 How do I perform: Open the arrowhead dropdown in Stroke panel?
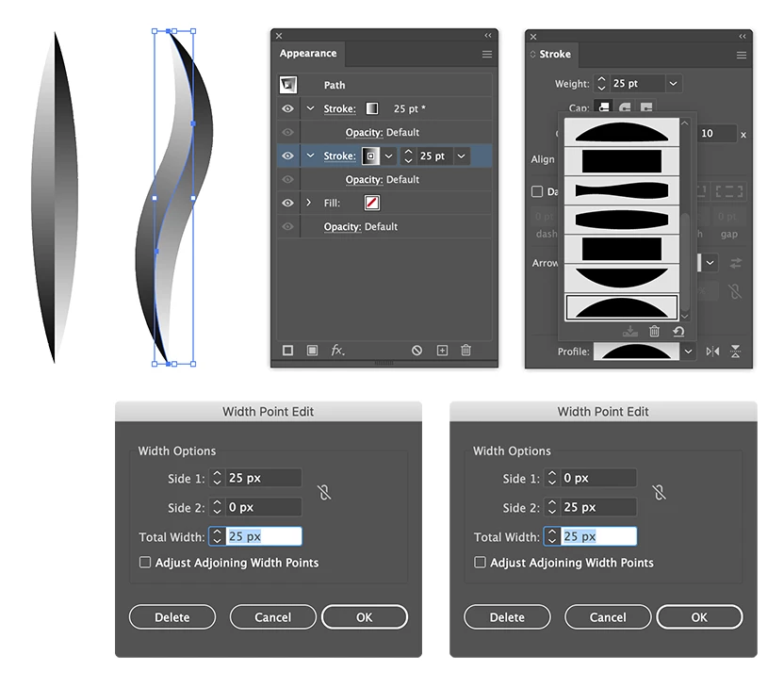coord(710,263)
